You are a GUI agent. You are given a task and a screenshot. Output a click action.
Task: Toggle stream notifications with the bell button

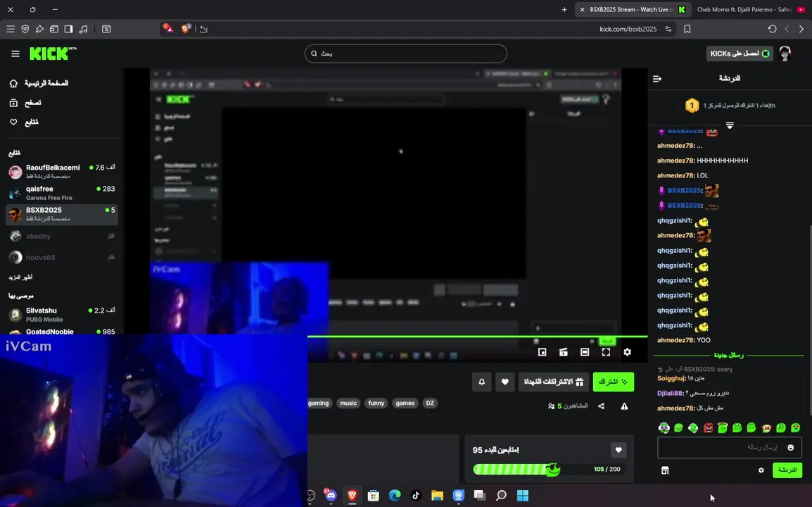pos(481,382)
